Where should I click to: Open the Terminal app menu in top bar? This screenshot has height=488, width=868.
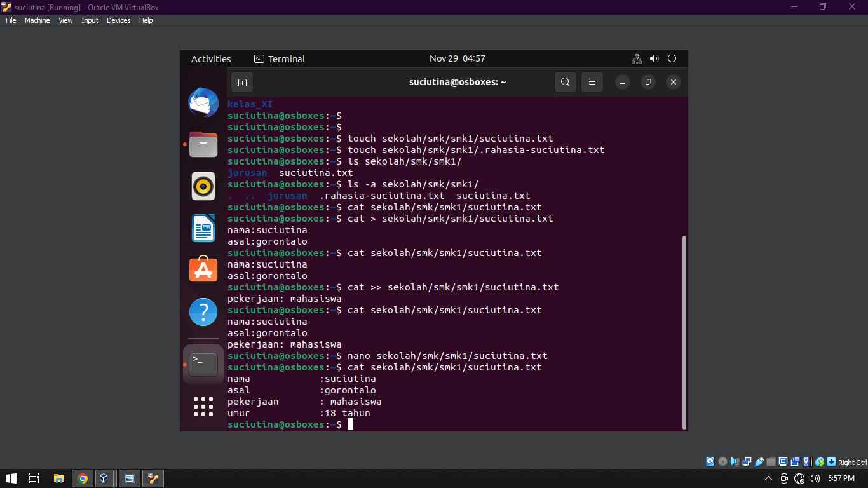point(280,58)
